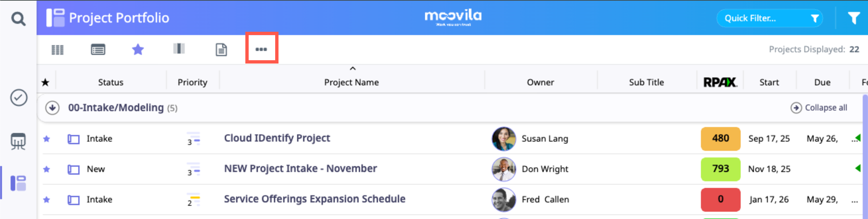Image resolution: width=868 pixels, height=219 pixels.
Task: Click the search magnifier icon
Action: point(18,19)
